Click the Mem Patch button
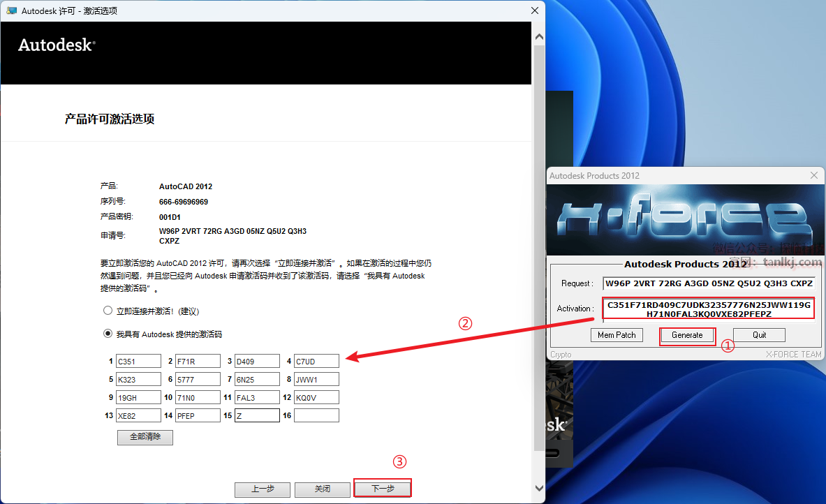 [x=617, y=335]
